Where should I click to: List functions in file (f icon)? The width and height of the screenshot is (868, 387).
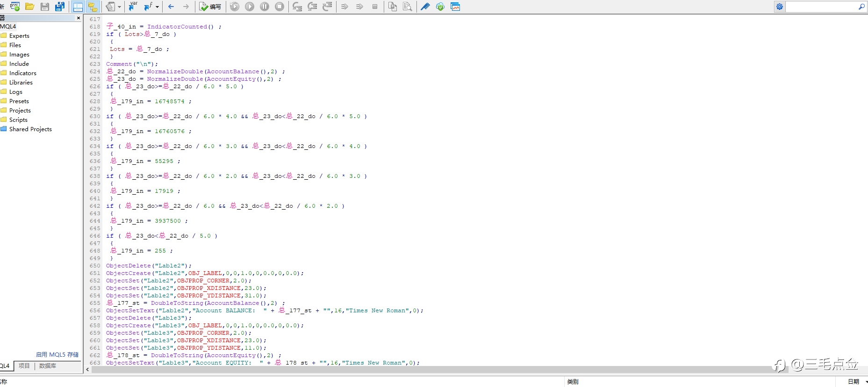click(148, 7)
